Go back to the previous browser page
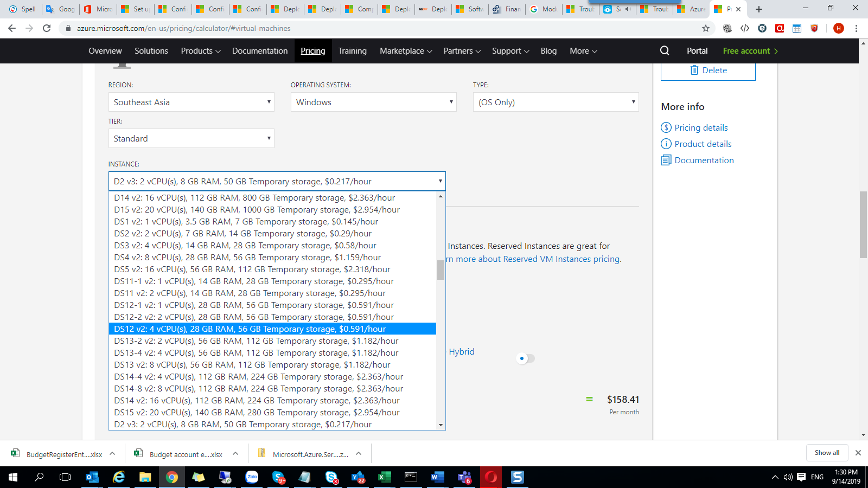868x488 pixels. pyautogui.click(x=12, y=28)
